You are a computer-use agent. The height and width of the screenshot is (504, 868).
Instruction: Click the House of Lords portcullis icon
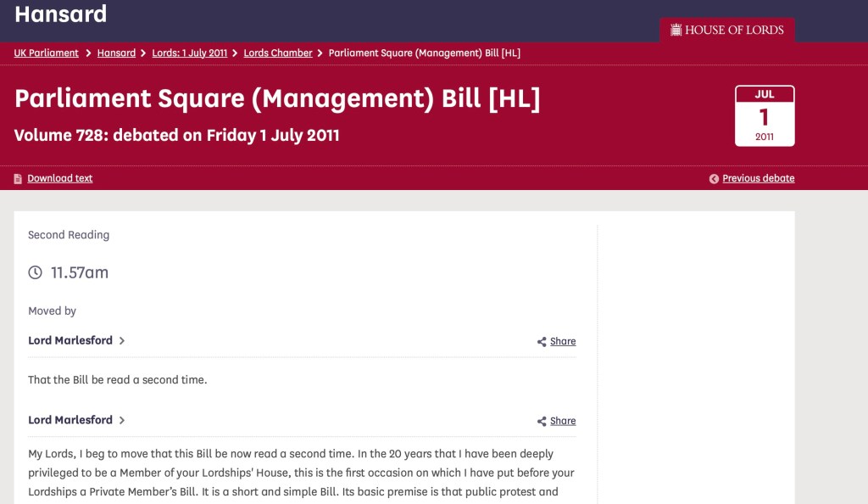point(676,30)
